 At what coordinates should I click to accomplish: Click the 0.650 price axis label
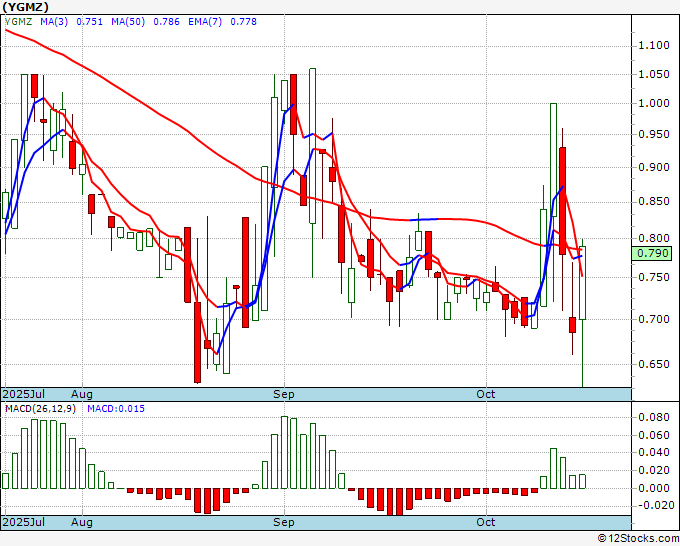pyautogui.click(x=654, y=364)
